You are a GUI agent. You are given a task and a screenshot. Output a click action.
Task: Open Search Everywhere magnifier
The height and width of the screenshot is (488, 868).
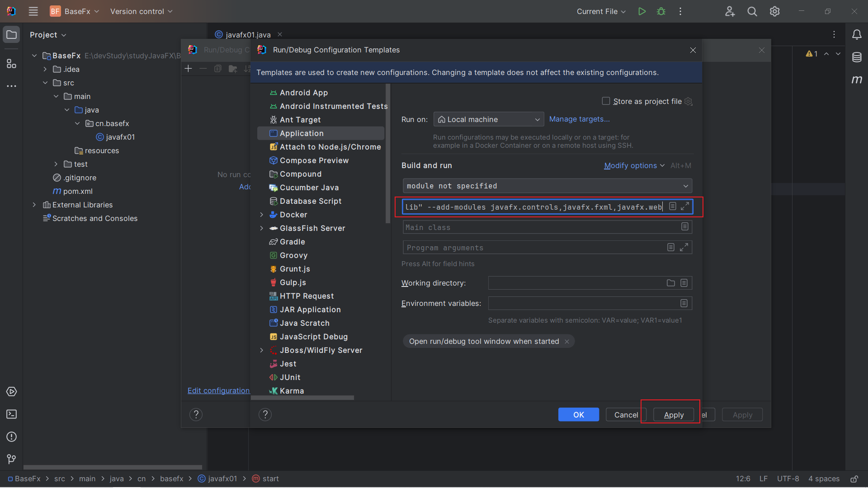pos(752,11)
